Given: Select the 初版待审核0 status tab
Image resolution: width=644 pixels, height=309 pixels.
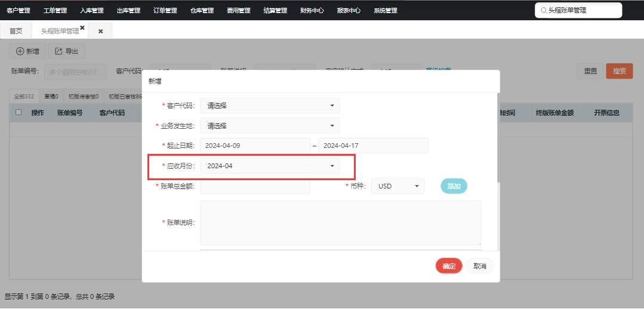Looking at the screenshot, I should pos(84,97).
